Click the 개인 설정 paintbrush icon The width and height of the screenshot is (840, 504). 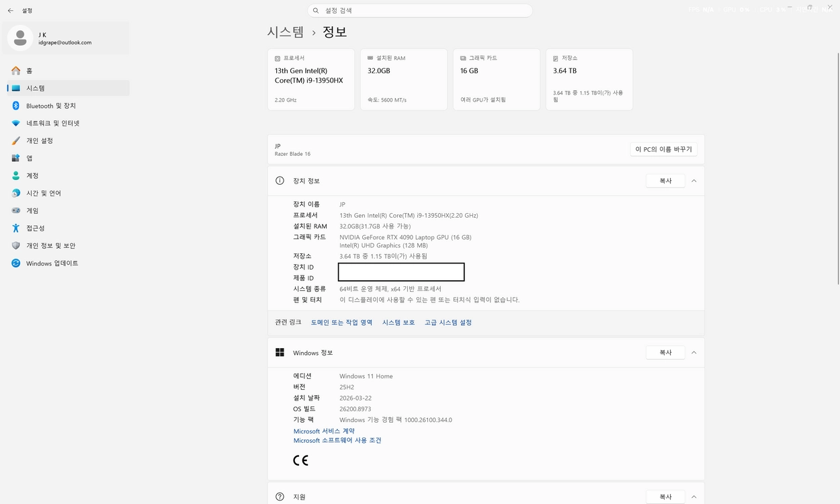[x=16, y=140]
